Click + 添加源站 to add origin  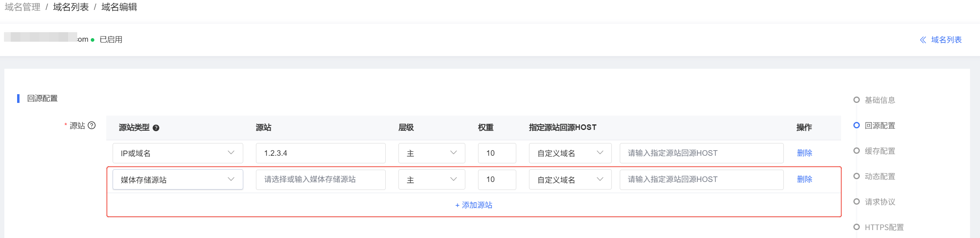474,205
